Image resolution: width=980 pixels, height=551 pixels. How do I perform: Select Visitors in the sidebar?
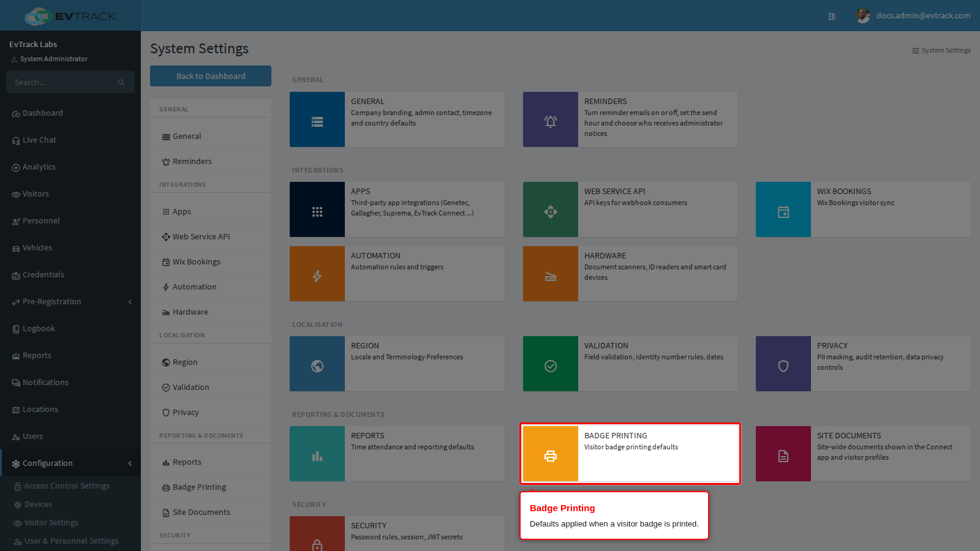[x=70, y=194]
